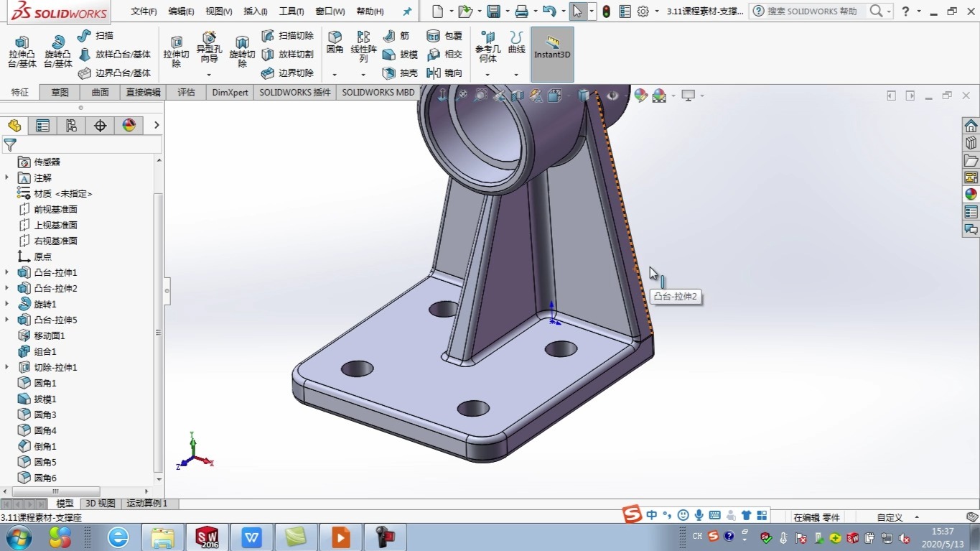Screen dimensions: 980x551
Task: Switch to the SOLIDWORKS MBD tab
Action: click(378, 92)
